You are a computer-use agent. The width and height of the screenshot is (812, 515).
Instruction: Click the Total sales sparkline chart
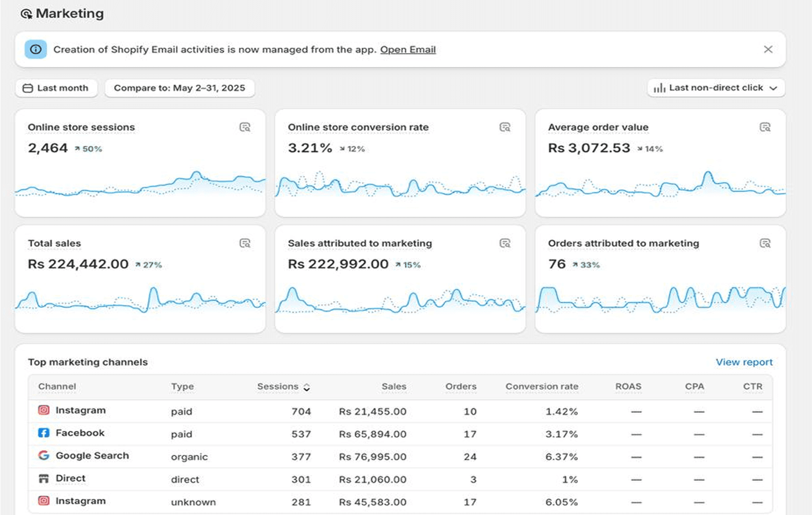tap(140, 302)
